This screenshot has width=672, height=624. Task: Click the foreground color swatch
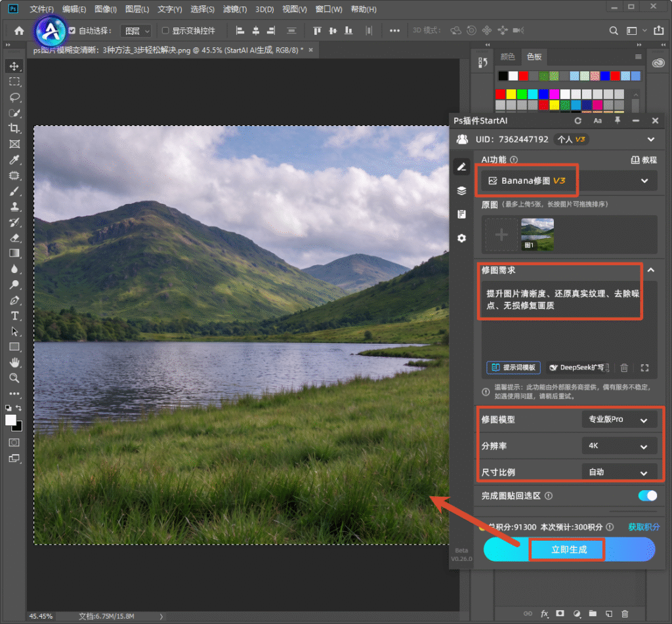10,420
